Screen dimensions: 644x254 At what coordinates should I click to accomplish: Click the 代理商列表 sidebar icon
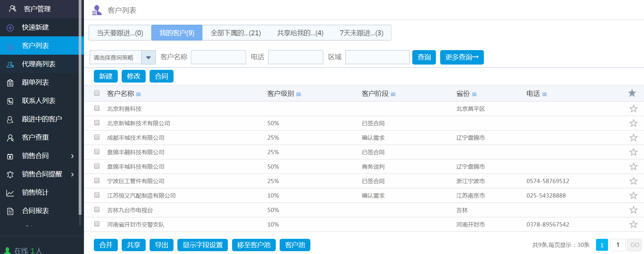(x=10, y=64)
